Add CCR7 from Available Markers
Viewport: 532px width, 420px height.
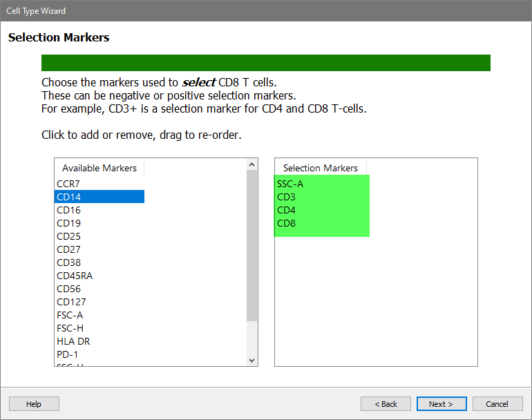(x=68, y=184)
